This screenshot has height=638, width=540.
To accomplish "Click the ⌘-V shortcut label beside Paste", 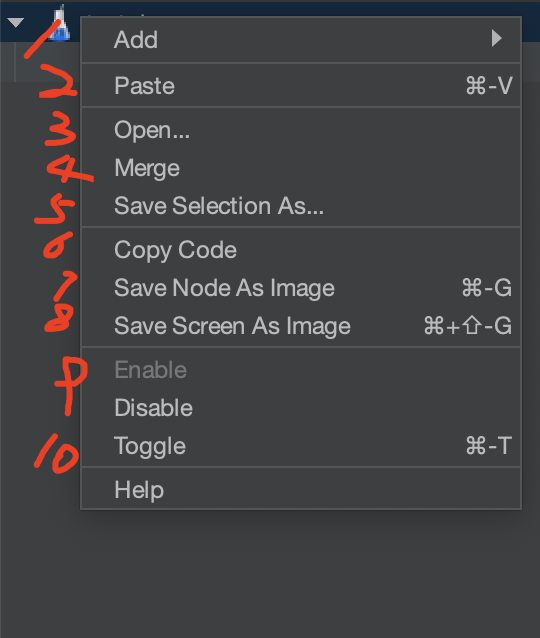I will [489, 86].
